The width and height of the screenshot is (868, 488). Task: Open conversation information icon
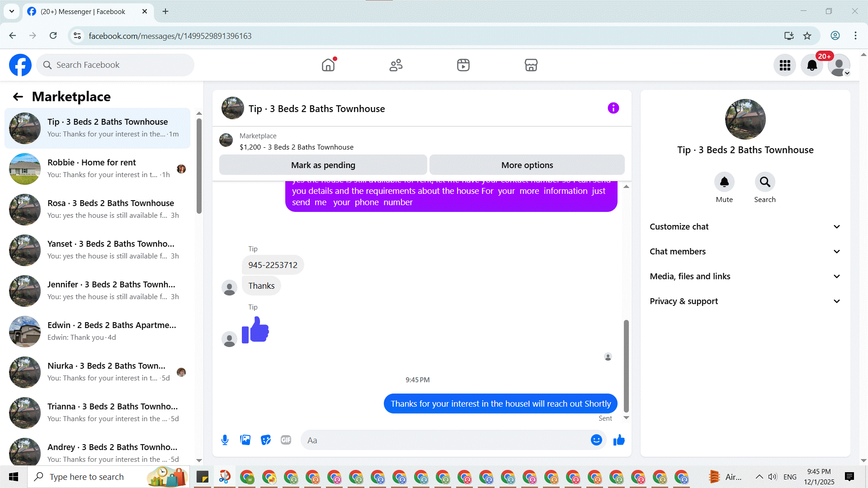click(613, 108)
